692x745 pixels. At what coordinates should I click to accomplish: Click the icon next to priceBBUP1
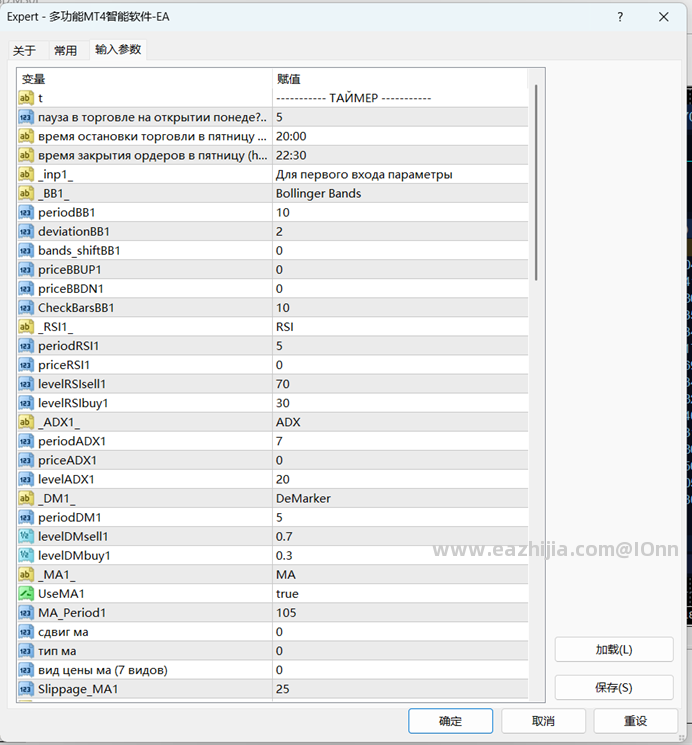click(26, 269)
